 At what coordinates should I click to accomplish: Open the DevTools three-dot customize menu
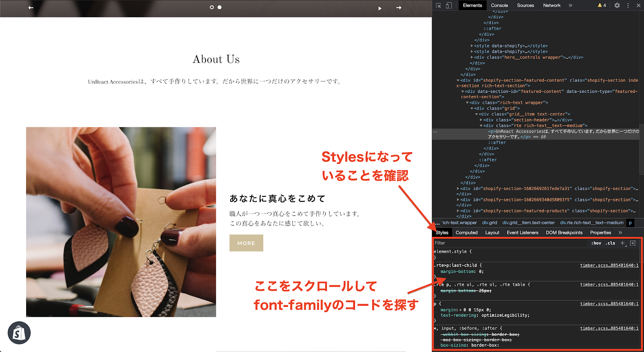tap(628, 6)
